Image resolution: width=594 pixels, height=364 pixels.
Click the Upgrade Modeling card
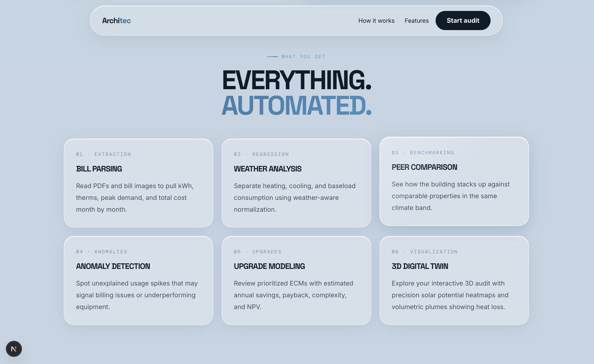point(296,280)
